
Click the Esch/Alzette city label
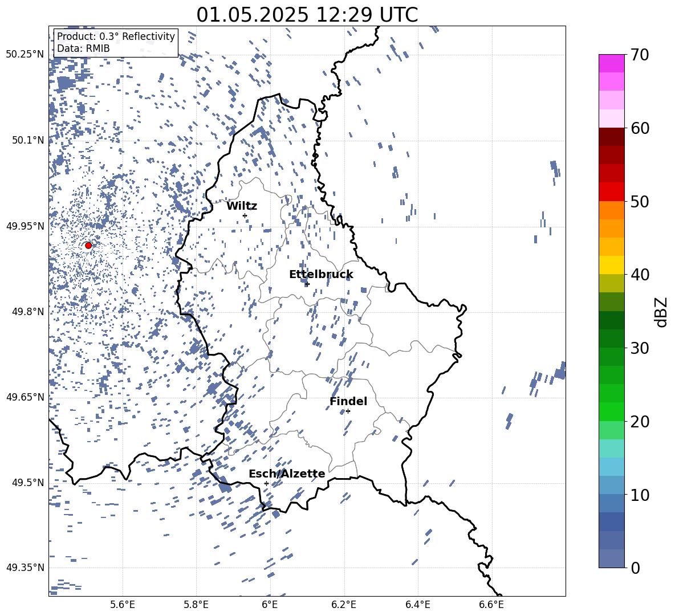pyautogui.click(x=287, y=474)
